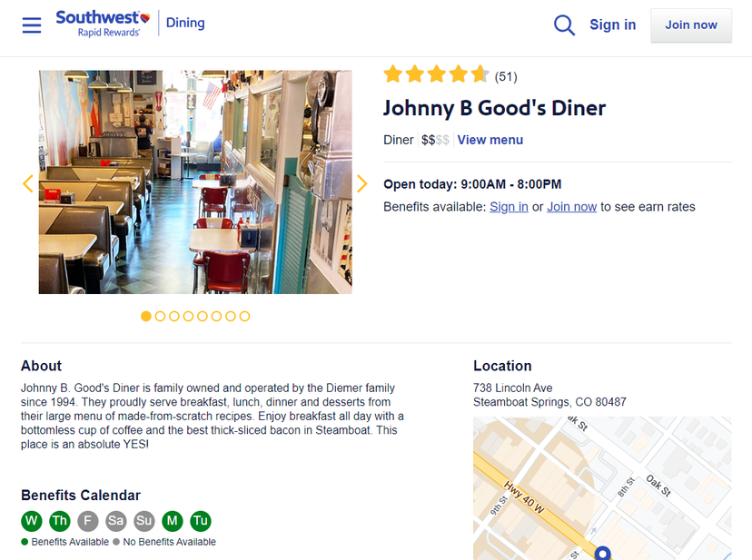Open the search magnifier icon
Viewport: 752px width, 560px height.
coord(564,25)
